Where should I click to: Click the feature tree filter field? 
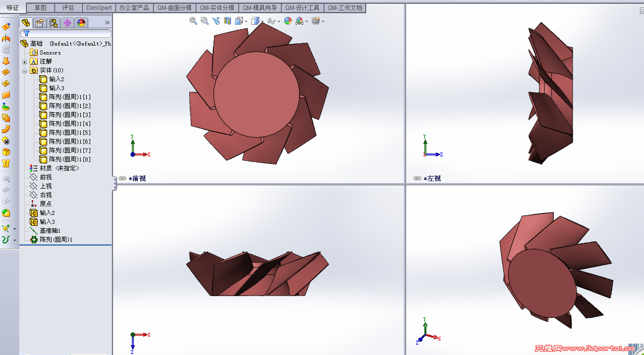(66, 33)
